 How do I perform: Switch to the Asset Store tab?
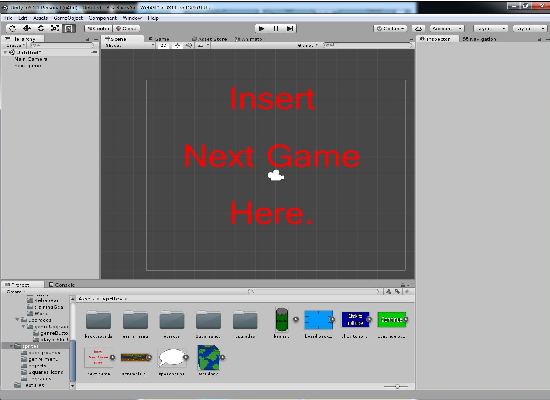coord(210,39)
